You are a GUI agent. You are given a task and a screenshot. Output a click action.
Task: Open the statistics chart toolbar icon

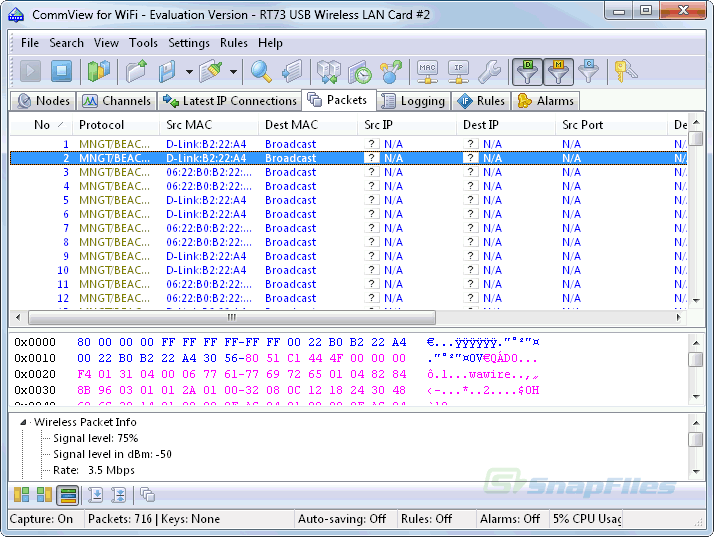pos(98,71)
